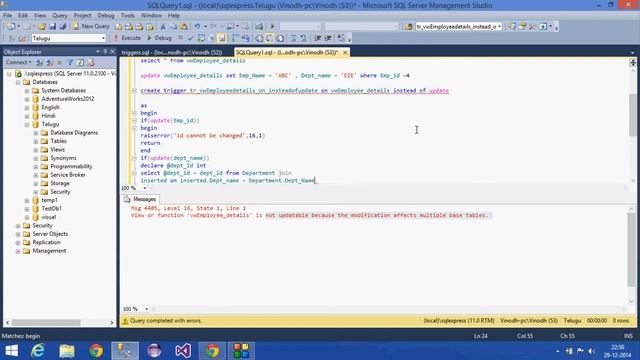Image resolution: width=640 pixels, height=360 pixels.
Task: Expand the Programmability folder
Action: click(36, 167)
